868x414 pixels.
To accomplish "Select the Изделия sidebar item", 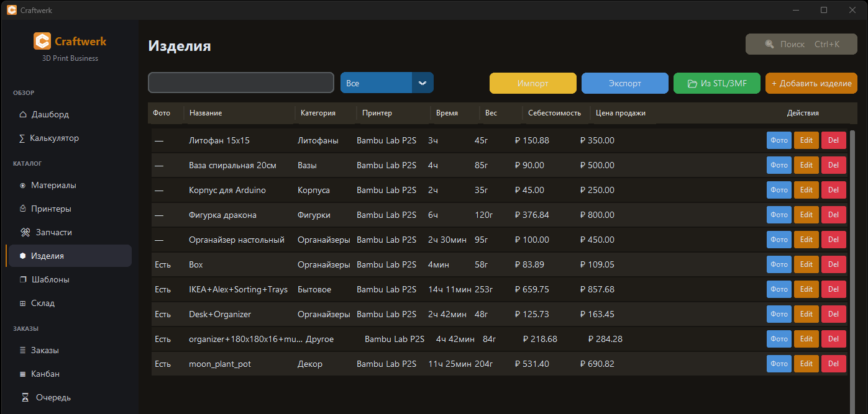I will coord(47,256).
